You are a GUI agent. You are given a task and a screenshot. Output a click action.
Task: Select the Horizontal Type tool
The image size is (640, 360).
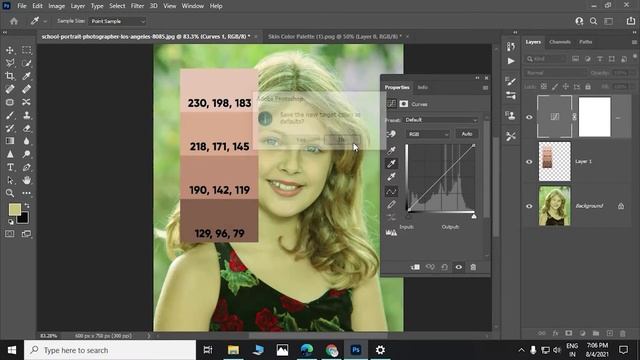tap(10, 167)
